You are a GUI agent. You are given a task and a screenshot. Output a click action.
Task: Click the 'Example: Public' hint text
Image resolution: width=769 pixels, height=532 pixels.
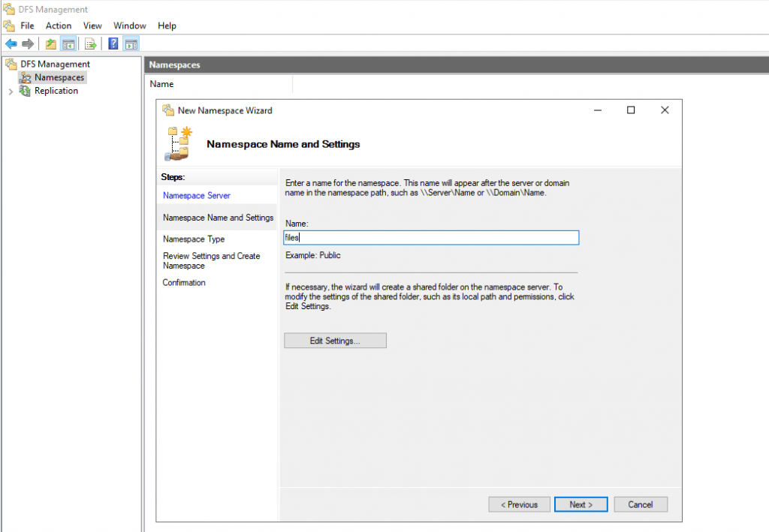click(x=312, y=254)
